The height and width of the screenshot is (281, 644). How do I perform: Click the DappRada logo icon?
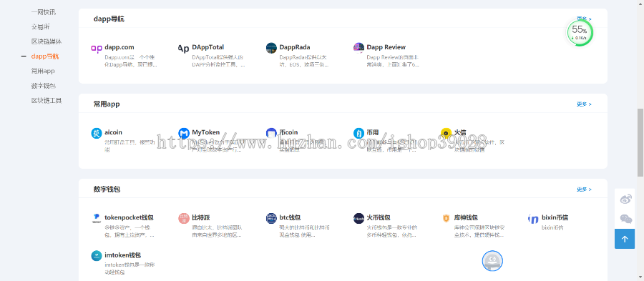pos(271,48)
